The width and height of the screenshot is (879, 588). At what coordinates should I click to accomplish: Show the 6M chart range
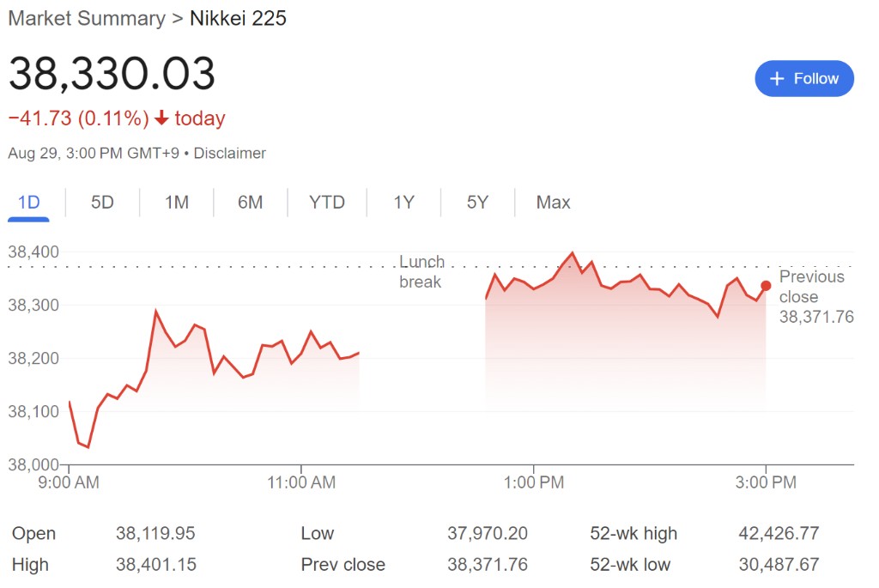[x=250, y=203]
